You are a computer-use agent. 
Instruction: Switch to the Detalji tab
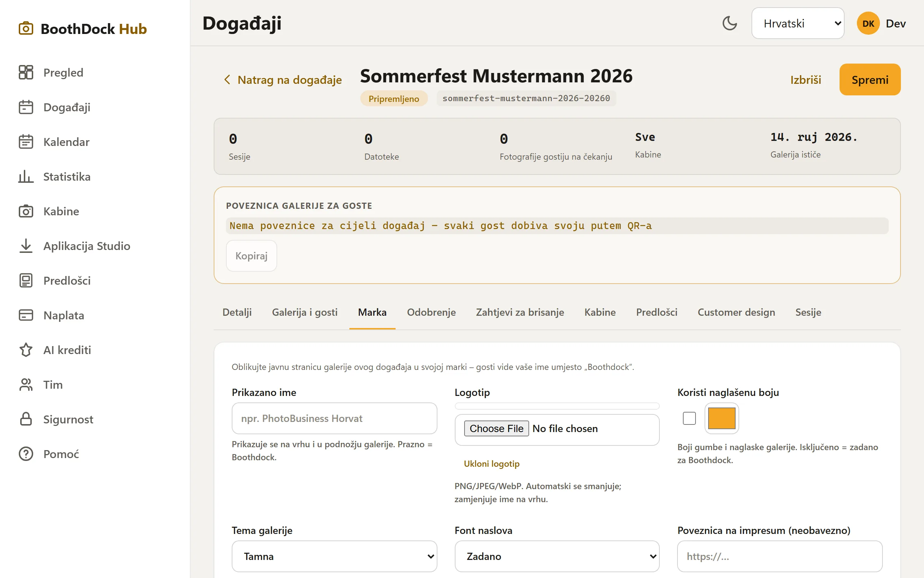(237, 312)
